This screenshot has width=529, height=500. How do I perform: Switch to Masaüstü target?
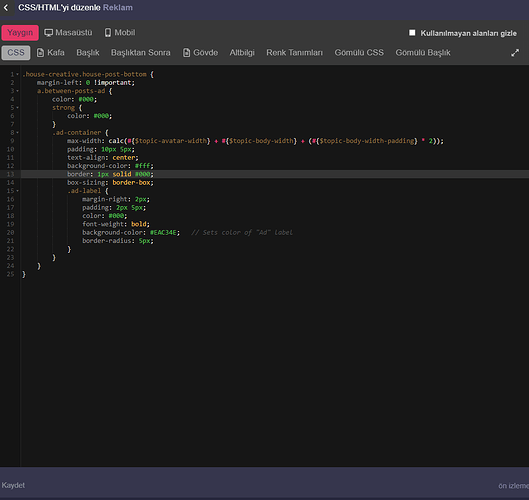[68, 33]
